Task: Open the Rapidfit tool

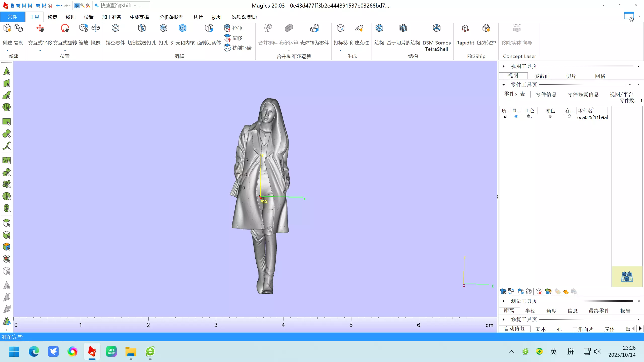Action: [x=465, y=28]
